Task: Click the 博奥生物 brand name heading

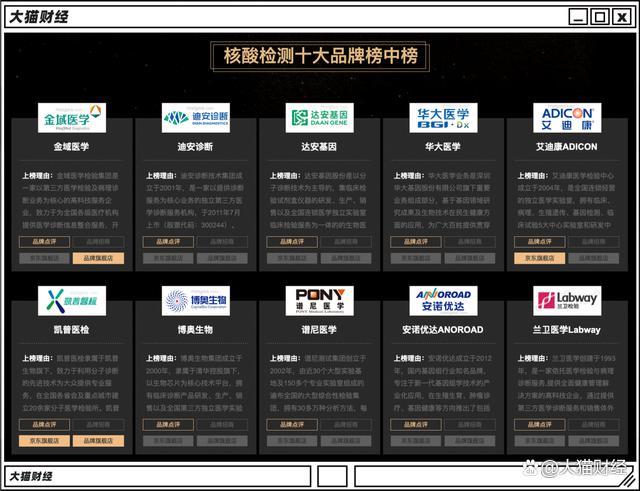Action: click(195, 330)
